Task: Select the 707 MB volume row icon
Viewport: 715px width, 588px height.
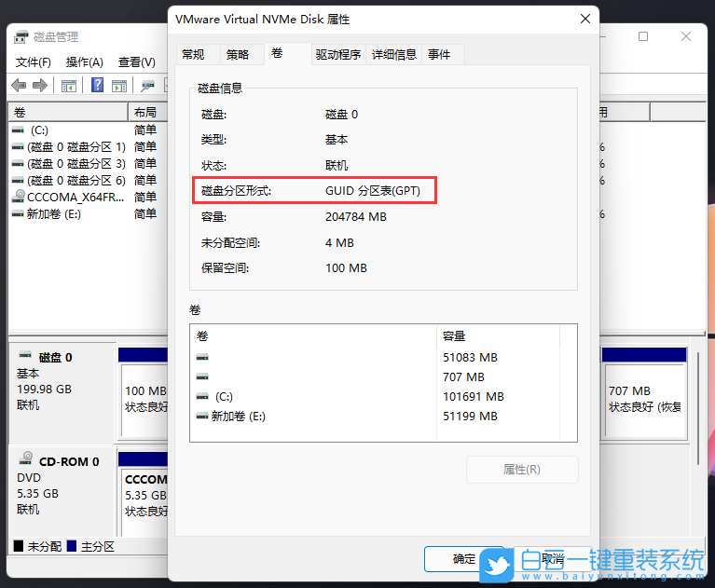Action: [202, 377]
